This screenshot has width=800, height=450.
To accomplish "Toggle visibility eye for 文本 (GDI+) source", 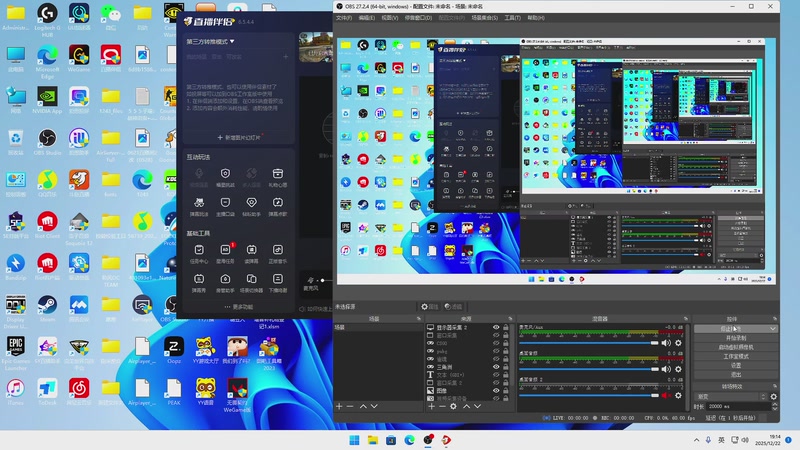I will [496, 374].
